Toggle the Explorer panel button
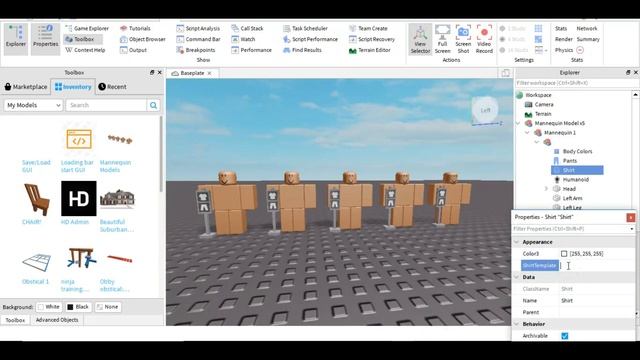The width and height of the screenshot is (640, 360). pyautogui.click(x=16, y=39)
